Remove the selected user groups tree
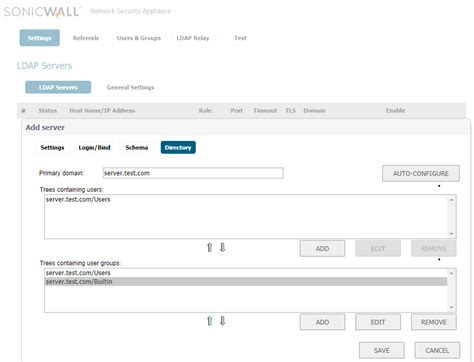This screenshot has height=362, width=474. (x=434, y=322)
